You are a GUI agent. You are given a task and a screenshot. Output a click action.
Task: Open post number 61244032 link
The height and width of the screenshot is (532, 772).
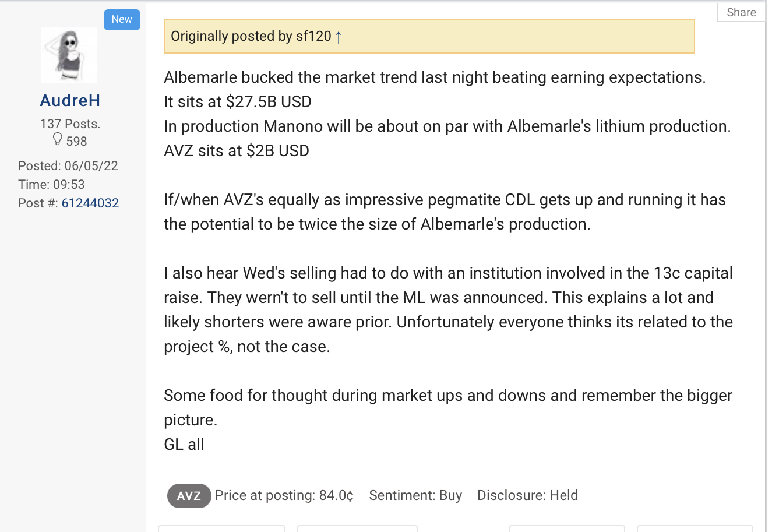coord(90,203)
